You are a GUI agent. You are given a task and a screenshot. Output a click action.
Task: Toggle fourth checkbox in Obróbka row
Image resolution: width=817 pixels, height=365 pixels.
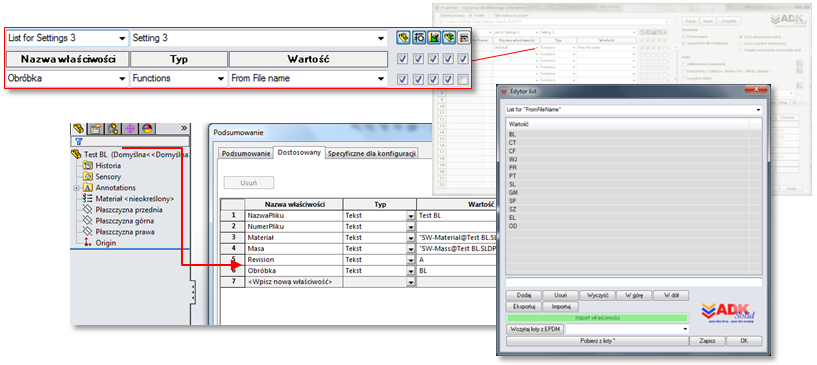tap(449, 79)
